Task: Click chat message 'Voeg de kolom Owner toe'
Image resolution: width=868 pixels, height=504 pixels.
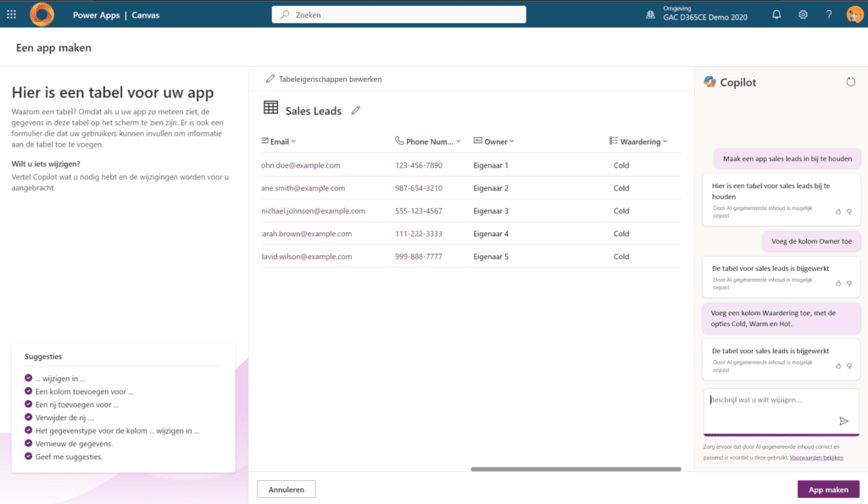Action: point(811,241)
